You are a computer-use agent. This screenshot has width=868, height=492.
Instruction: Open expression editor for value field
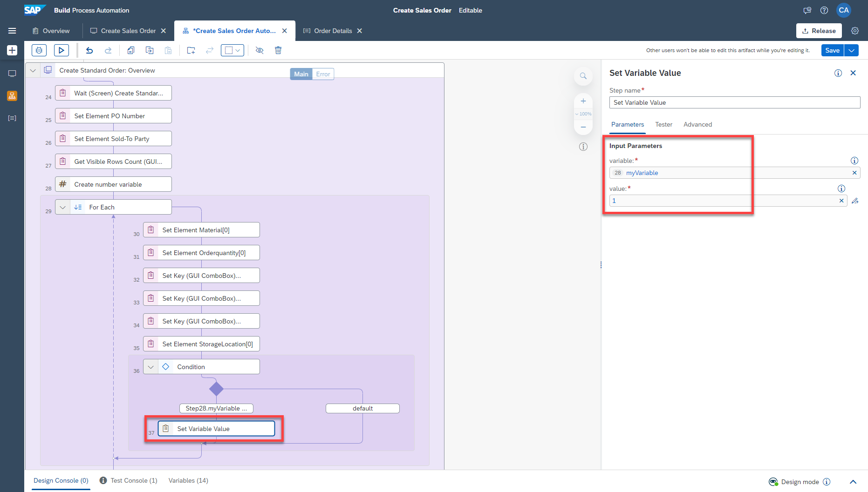[x=855, y=201]
